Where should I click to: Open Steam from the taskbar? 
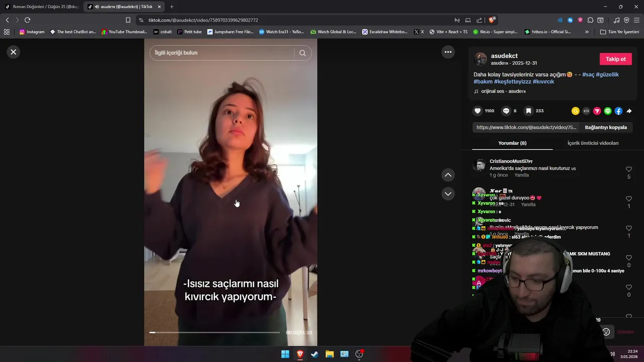click(x=314, y=354)
